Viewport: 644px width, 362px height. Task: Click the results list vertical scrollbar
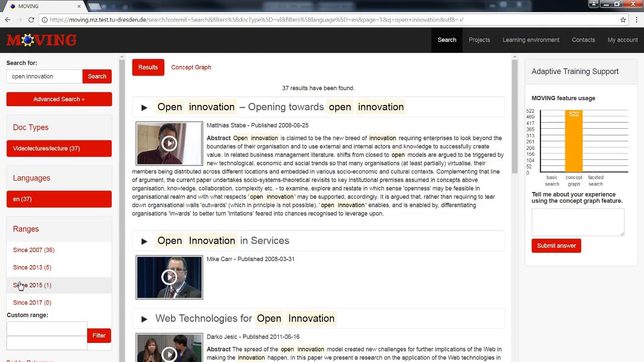(x=514, y=116)
